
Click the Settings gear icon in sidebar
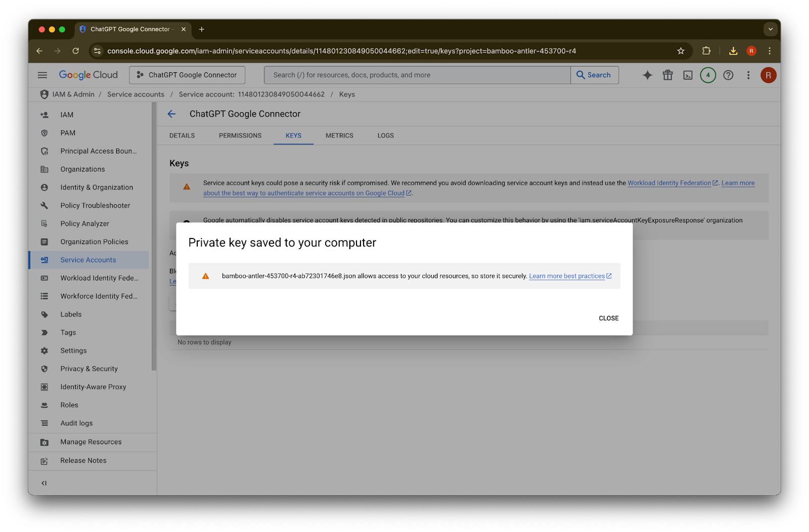click(x=44, y=351)
